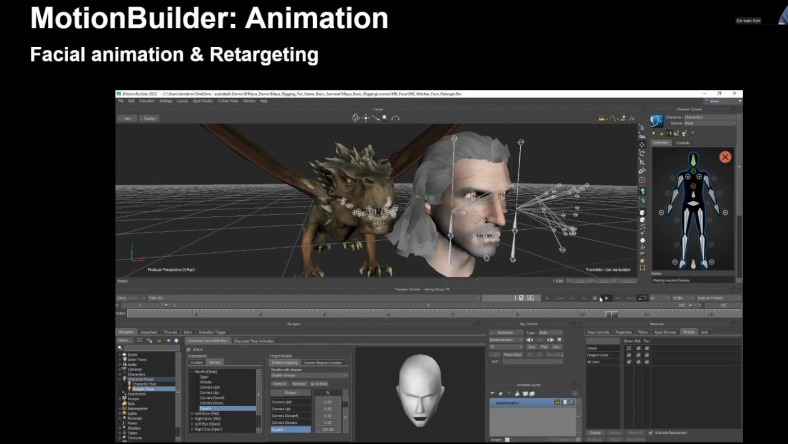The height and width of the screenshot is (444, 788).
Task: Click the Display button in Viewer
Action: pos(149,119)
